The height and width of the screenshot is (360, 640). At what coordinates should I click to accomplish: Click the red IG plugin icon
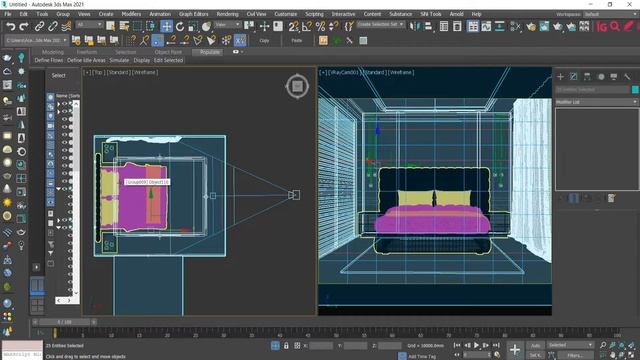pyautogui.click(x=602, y=27)
